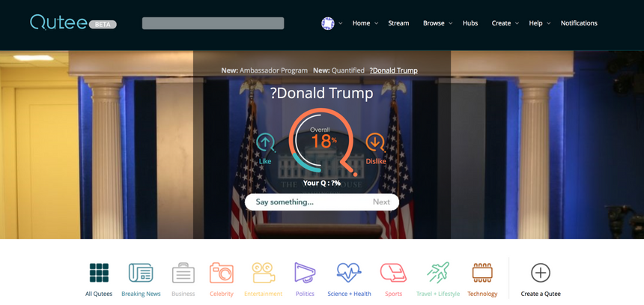Viewport: 644px width, 305px height.
Task: Open Notifications
Action: (579, 23)
